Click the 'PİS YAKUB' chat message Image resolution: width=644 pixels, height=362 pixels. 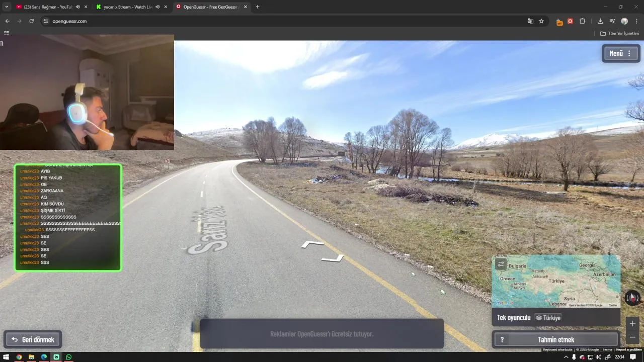[51, 178]
